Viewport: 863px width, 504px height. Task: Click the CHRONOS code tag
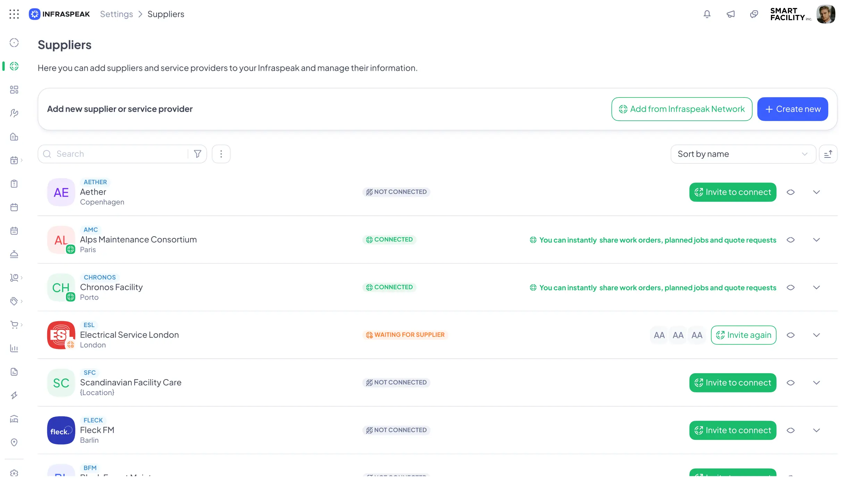point(100,277)
